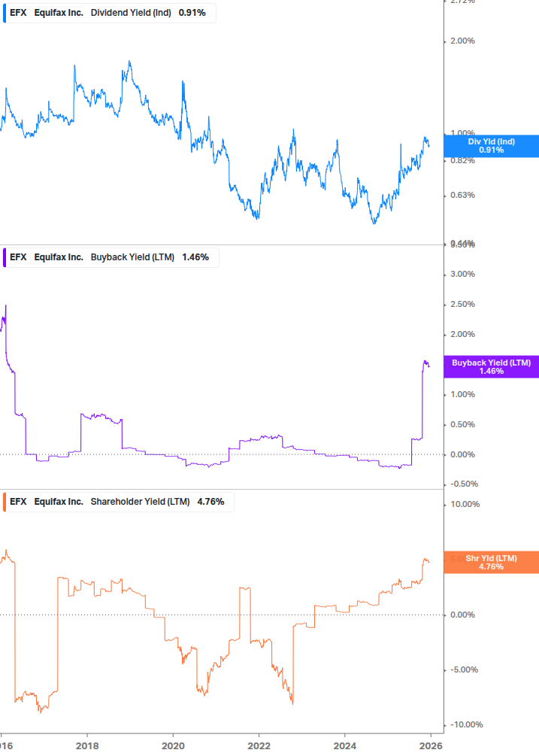Screen dimensions: 539x756
Task: Click the 10.00% tick on shareholder yield axis
Action: click(x=465, y=504)
